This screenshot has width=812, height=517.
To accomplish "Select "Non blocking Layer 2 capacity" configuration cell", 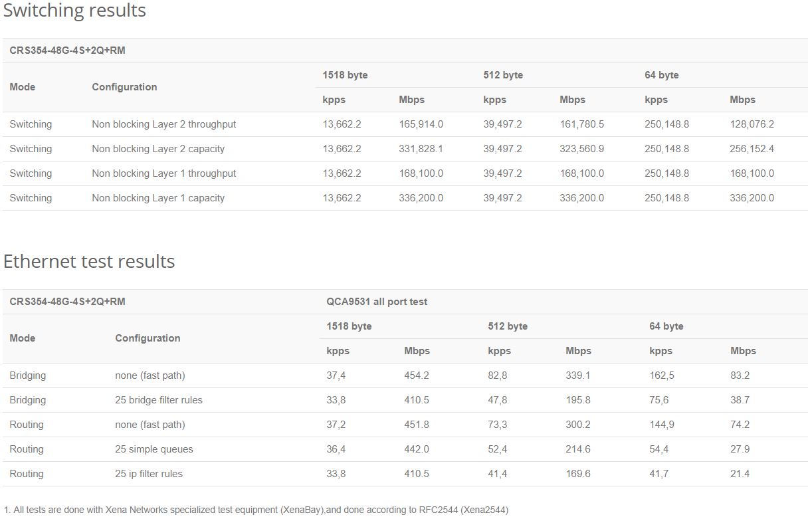I will 158,149.
